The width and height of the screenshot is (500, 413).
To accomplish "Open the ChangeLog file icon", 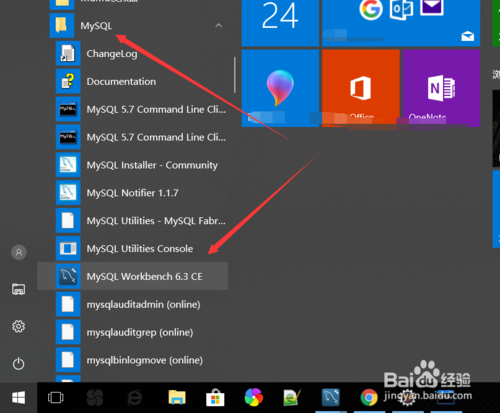I will pyautogui.click(x=68, y=53).
